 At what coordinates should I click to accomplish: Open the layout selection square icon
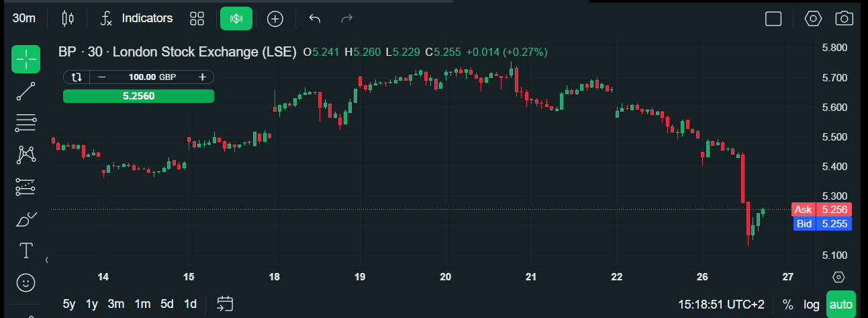[x=773, y=18]
